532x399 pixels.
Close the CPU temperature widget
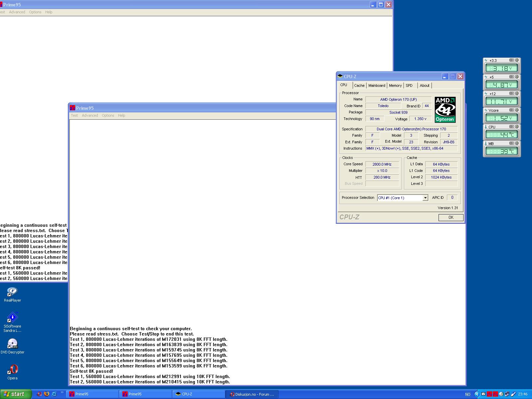pos(517,127)
